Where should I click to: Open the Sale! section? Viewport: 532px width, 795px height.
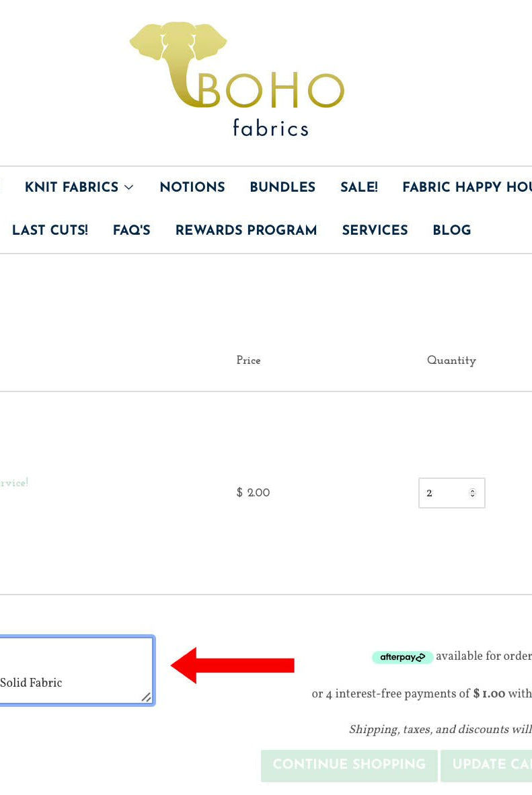358,188
